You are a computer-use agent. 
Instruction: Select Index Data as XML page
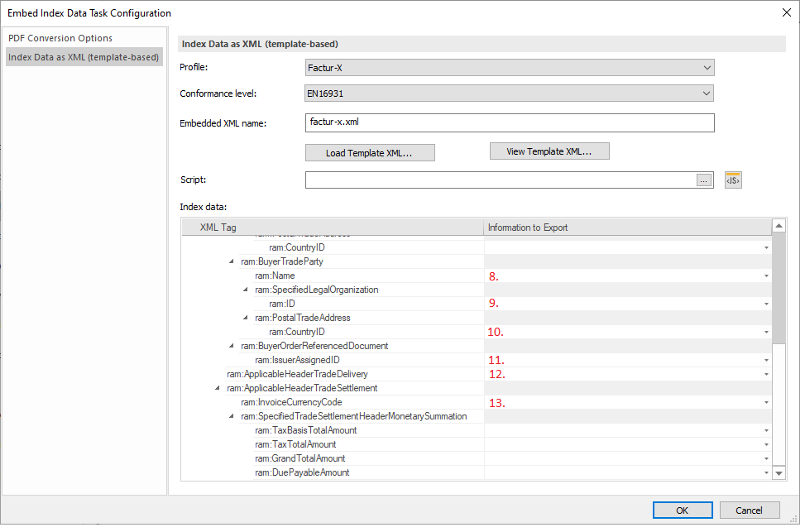pyautogui.click(x=84, y=57)
